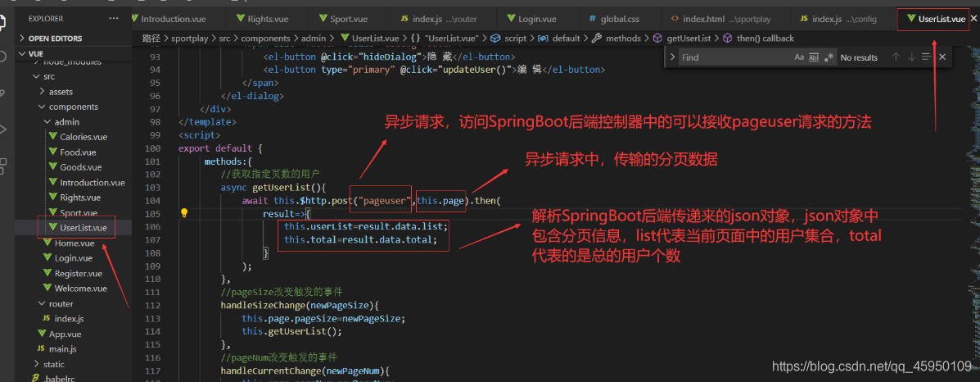Select UserList.vue in the file tree
The height and width of the screenshot is (382, 980).
tap(77, 228)
